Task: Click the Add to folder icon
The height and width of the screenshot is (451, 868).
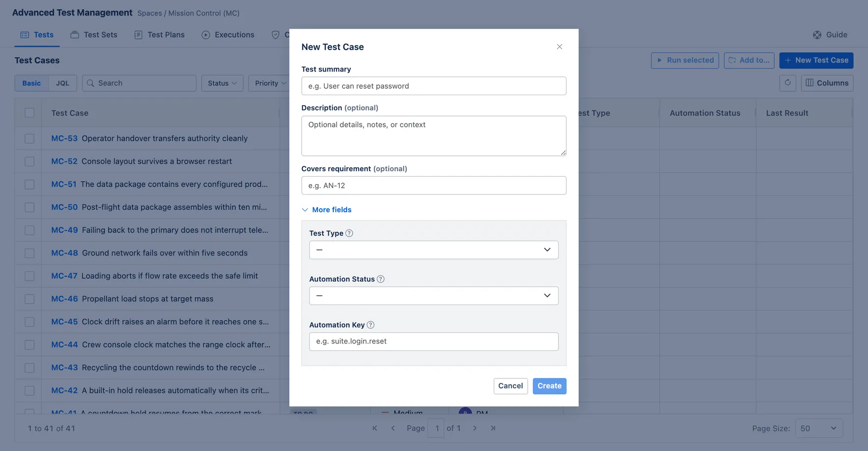Action: tap(732, 60)
